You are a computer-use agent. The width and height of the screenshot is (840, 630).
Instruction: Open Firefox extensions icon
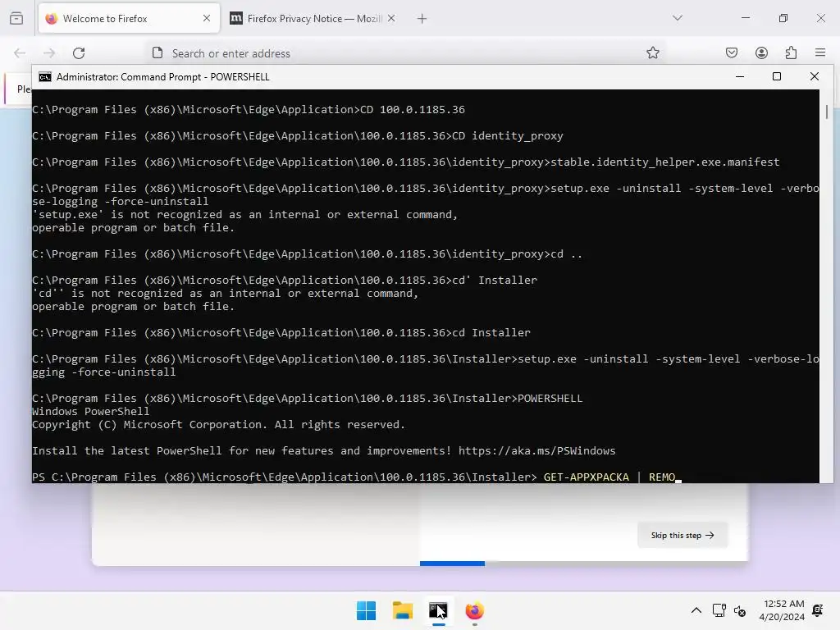(792, 53)
